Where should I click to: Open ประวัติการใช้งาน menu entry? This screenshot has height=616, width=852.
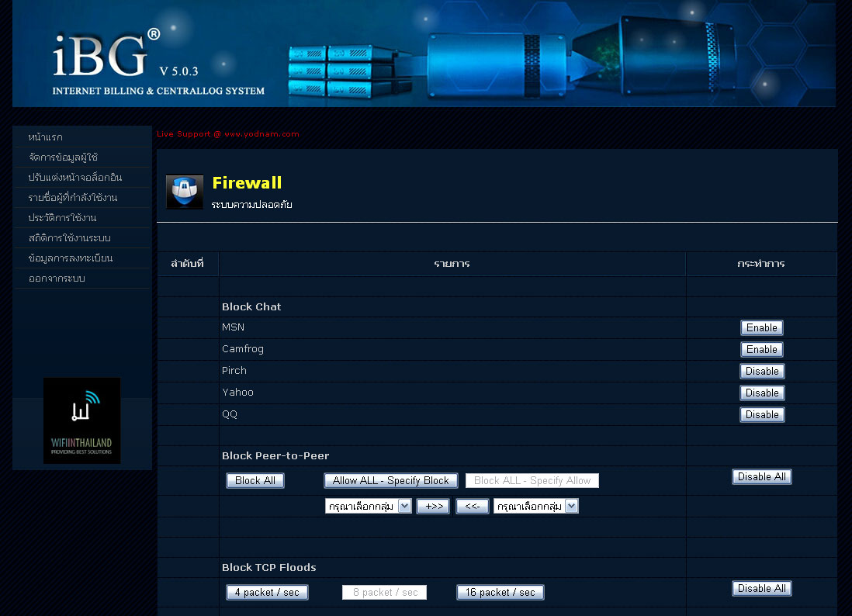[x=63, y=217]
